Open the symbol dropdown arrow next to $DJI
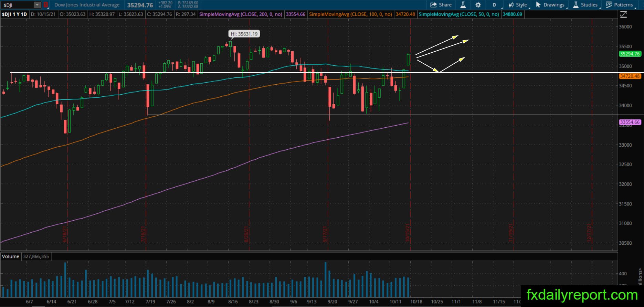Viewport: 644px width, 307px height. tap(37, 5)
